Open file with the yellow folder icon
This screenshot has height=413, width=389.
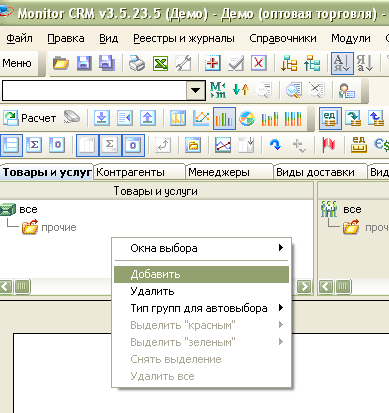tap(61, 63)
